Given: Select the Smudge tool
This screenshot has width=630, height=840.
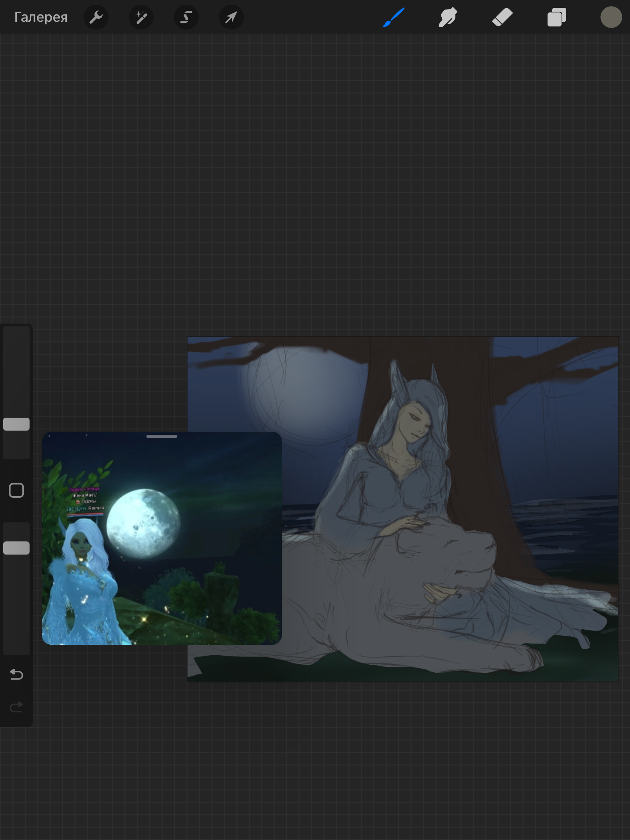Looking at the screenshot, I should [448, 17].
